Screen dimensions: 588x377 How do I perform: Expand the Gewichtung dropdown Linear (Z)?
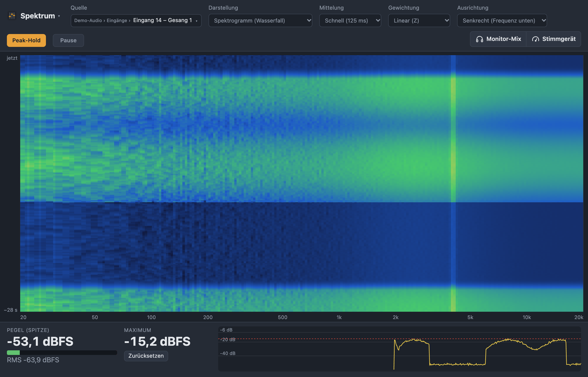click(419, 21)
